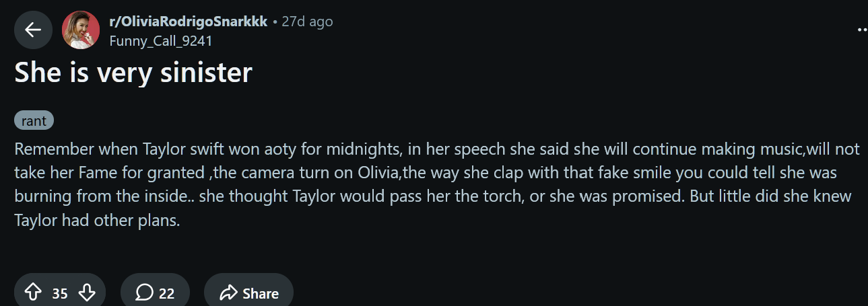Click the body line starting Remember when Taylor

tap(438, 149)
